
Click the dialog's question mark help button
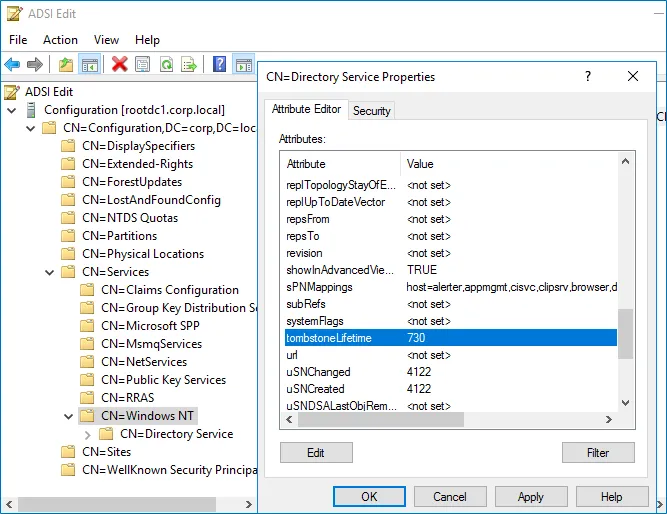588,77
